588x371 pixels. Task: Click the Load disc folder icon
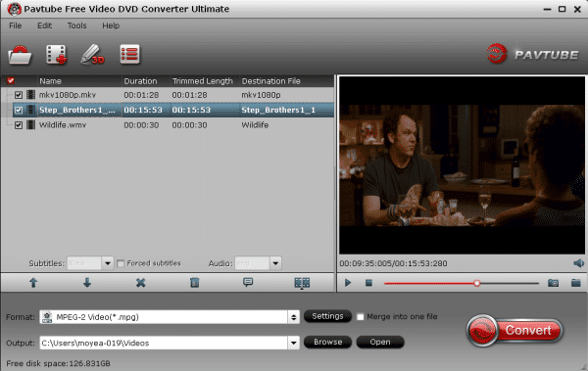pos(20,55)
